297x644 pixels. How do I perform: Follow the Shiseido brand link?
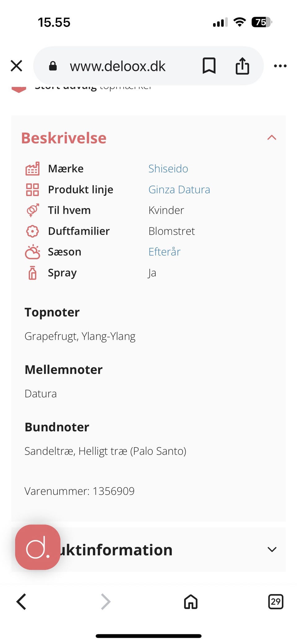pyautogui.click(x=168, y=169)
